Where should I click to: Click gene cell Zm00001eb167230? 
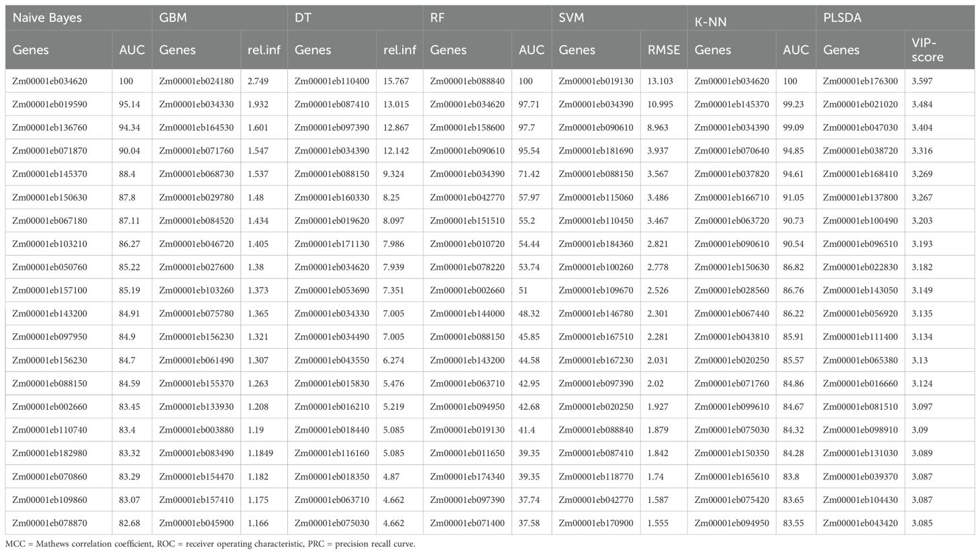596,360
